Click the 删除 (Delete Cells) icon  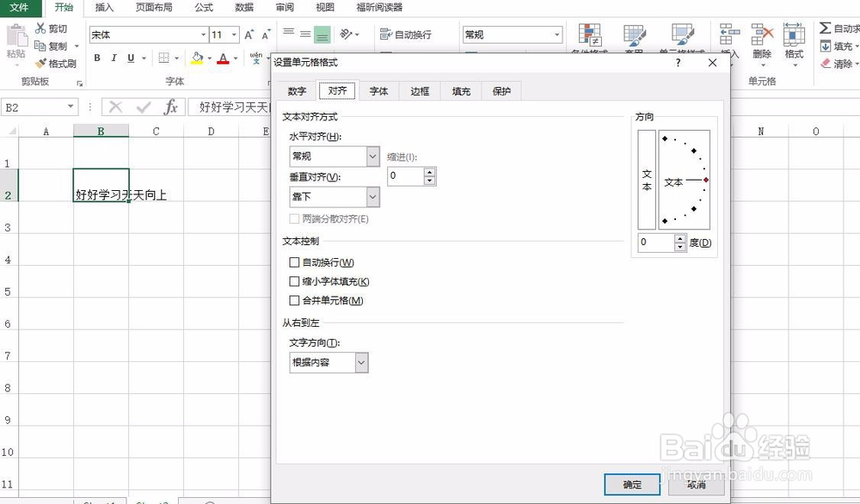[760, 35]
